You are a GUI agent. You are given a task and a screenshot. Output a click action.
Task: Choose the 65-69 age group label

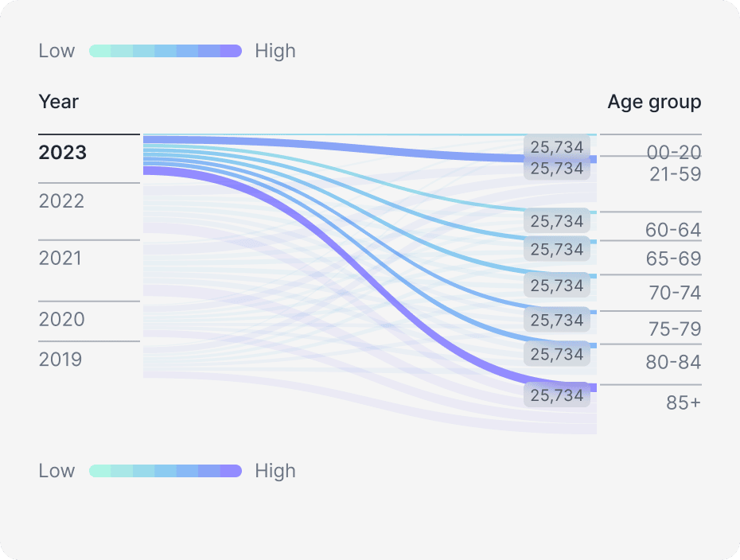tap(673, 259)
